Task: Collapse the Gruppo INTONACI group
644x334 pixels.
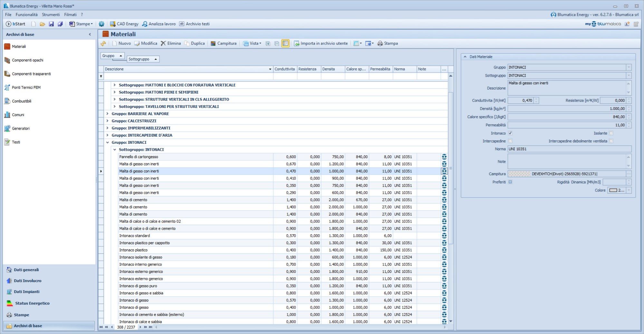Action: pyautogui.click(x=108, y=143)
